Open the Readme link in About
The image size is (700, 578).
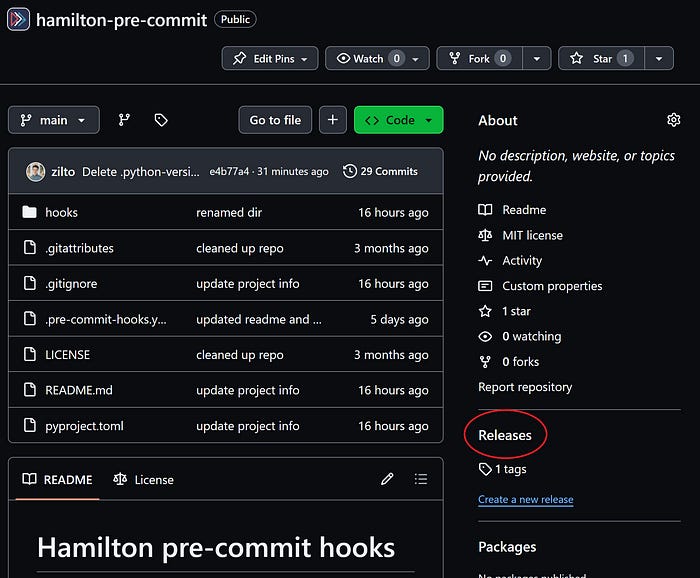(524, 210)
